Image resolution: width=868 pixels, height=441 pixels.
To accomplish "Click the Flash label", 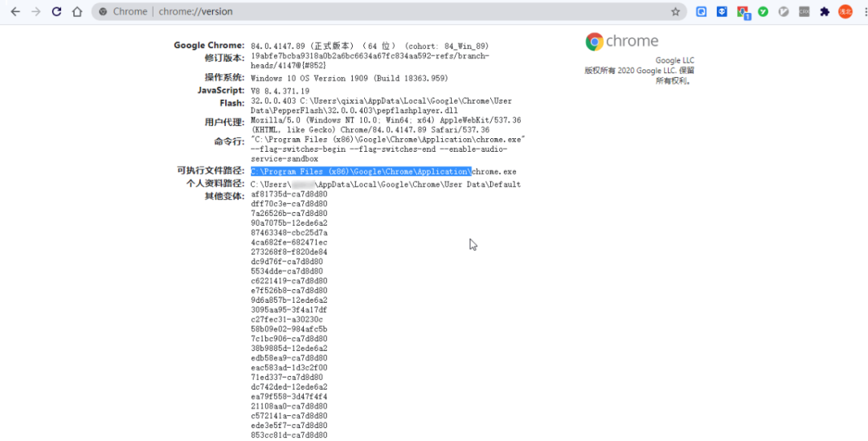I will tap(231, 103).
